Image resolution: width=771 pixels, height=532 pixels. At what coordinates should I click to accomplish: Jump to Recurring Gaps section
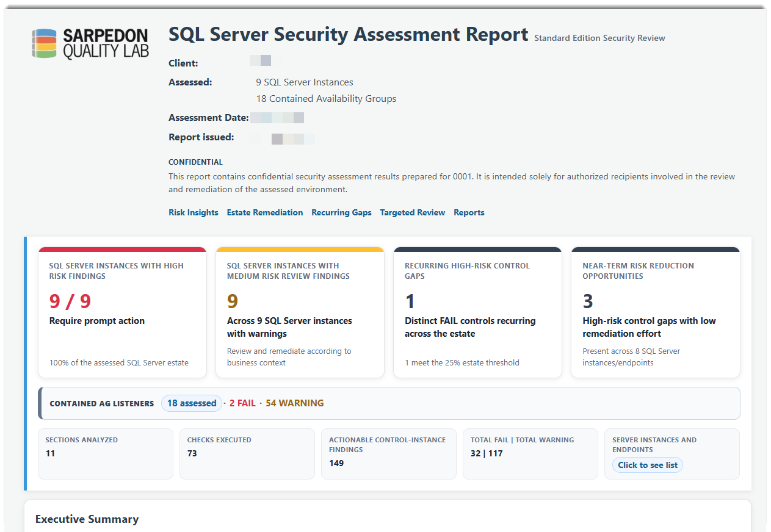(x=341, y=212)
